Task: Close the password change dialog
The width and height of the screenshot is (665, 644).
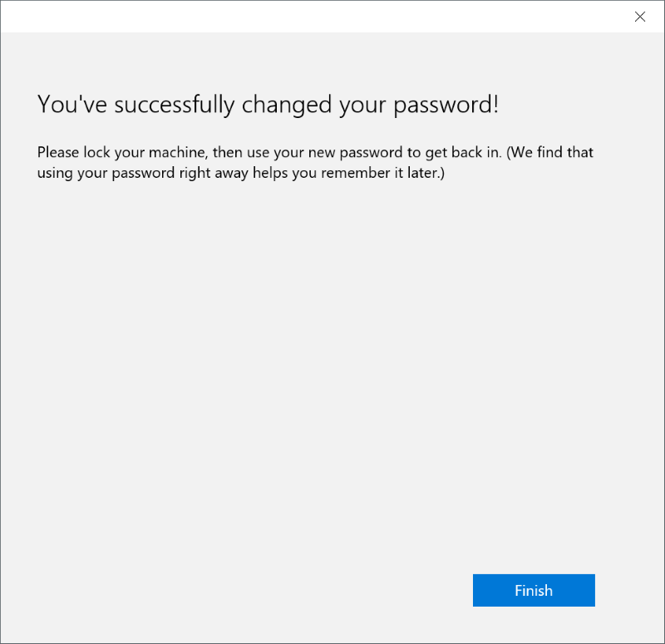Action: pyautogui.click(x=639, y=17)
